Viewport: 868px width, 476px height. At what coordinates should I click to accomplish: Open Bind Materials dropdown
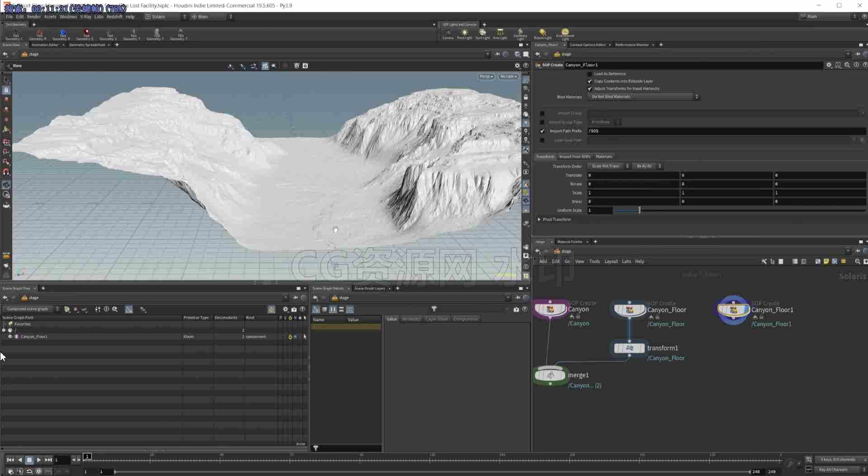pos(643,97)
